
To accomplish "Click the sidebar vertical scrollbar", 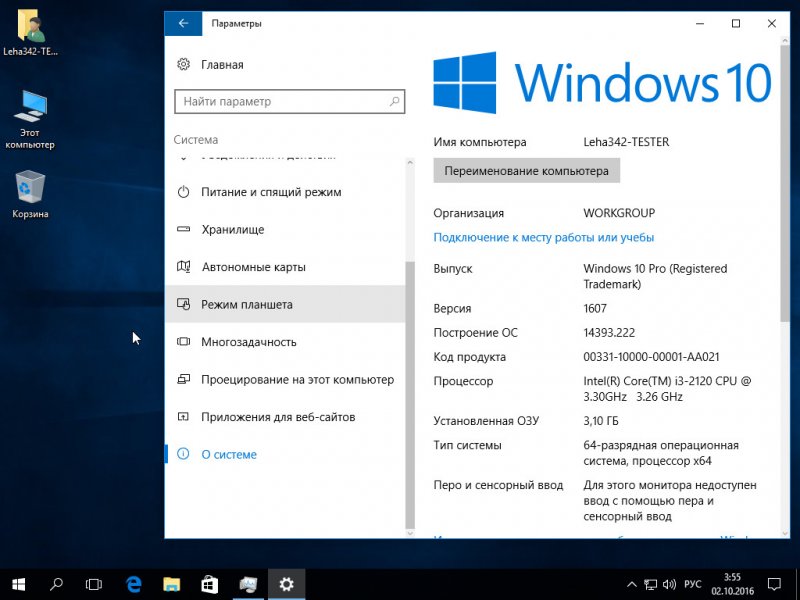I will pos(408,390).
